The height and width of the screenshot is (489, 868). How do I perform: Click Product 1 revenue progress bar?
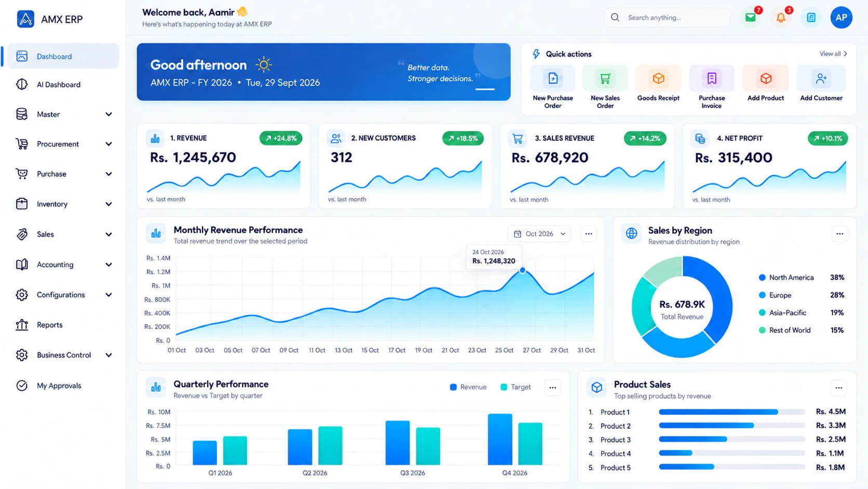pyautogui.click(x=732, y=412)
